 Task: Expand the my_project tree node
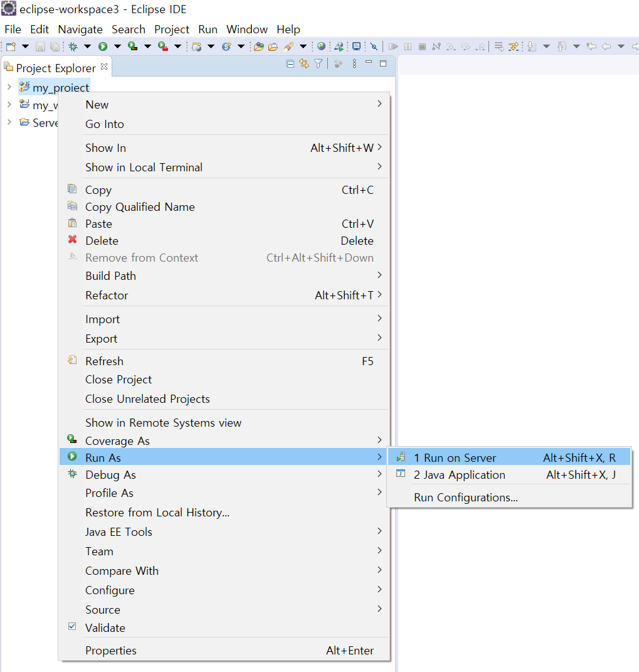pyautogui.click(x=11, y=87)
